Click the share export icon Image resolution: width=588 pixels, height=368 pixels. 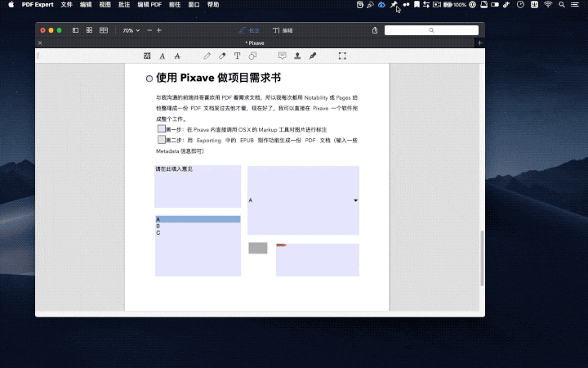point(375,30)
